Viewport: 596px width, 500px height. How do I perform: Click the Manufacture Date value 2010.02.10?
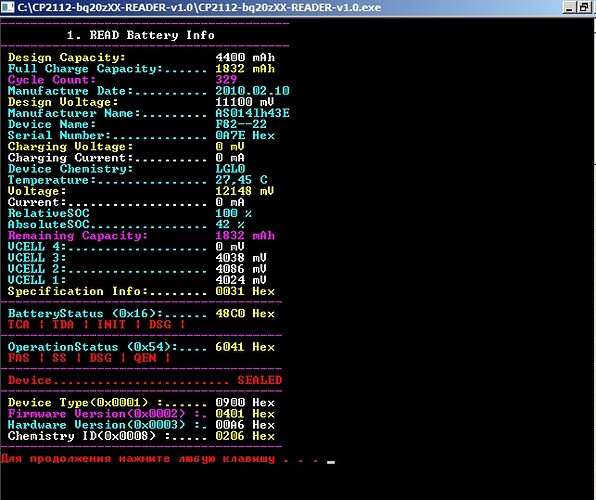point(252,91)
